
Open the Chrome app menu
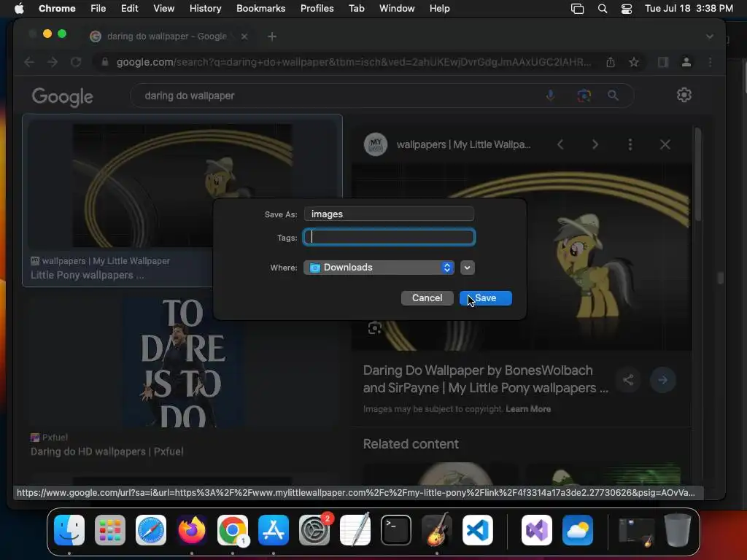(57, 9)
